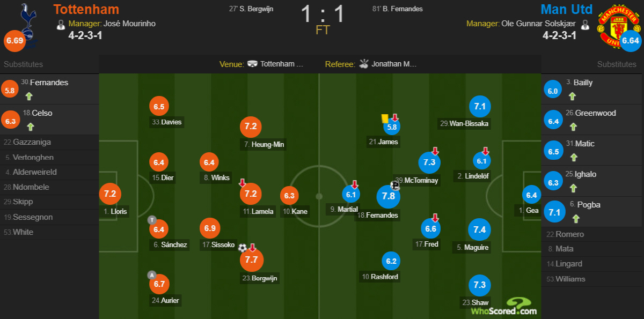Click the "T" badge on Sánchez
644x319 pixels.
151,220
